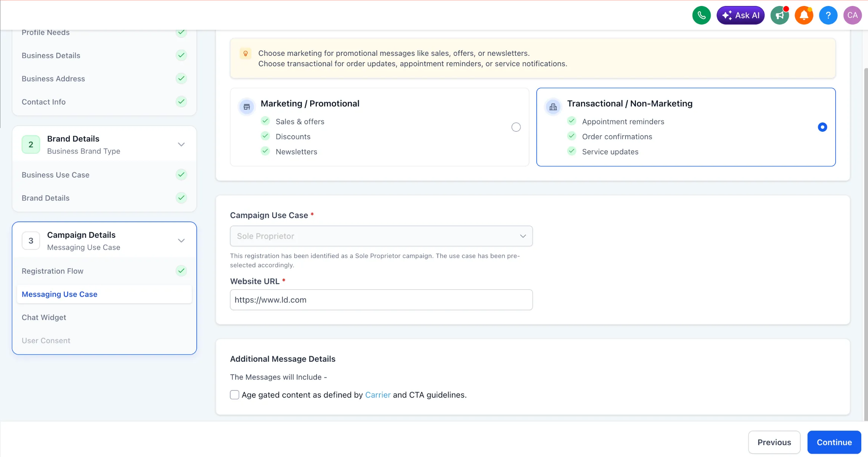Image resolution: width=868 pixels, height=457 pixels.
Task: Open announcements via the megaphone icon
Action: [779, 15]
